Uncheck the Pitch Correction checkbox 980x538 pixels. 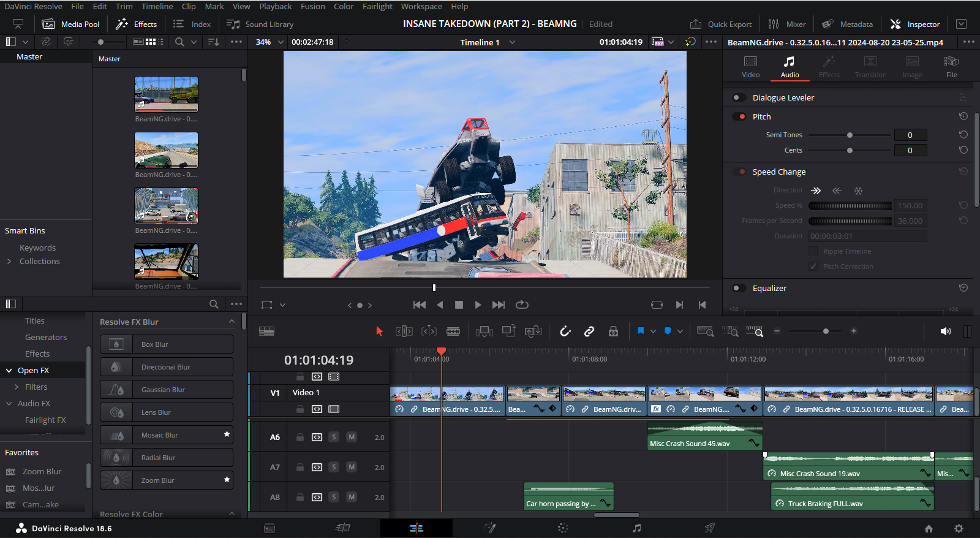click(813, 267)
